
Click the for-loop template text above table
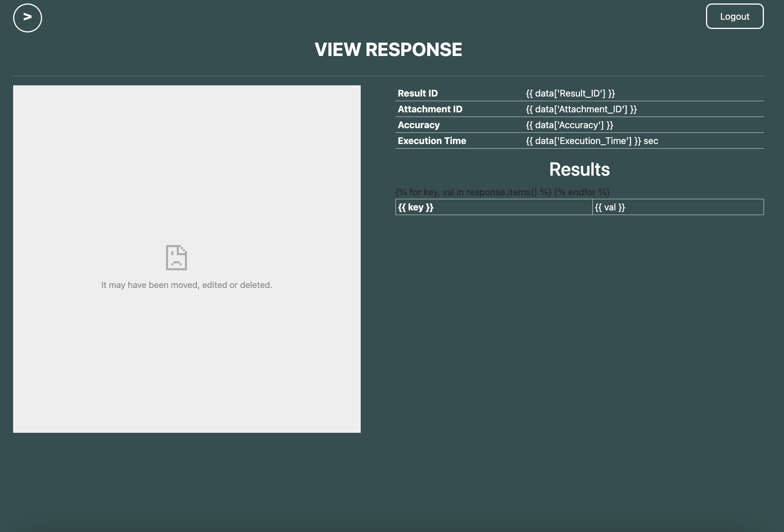473,192
